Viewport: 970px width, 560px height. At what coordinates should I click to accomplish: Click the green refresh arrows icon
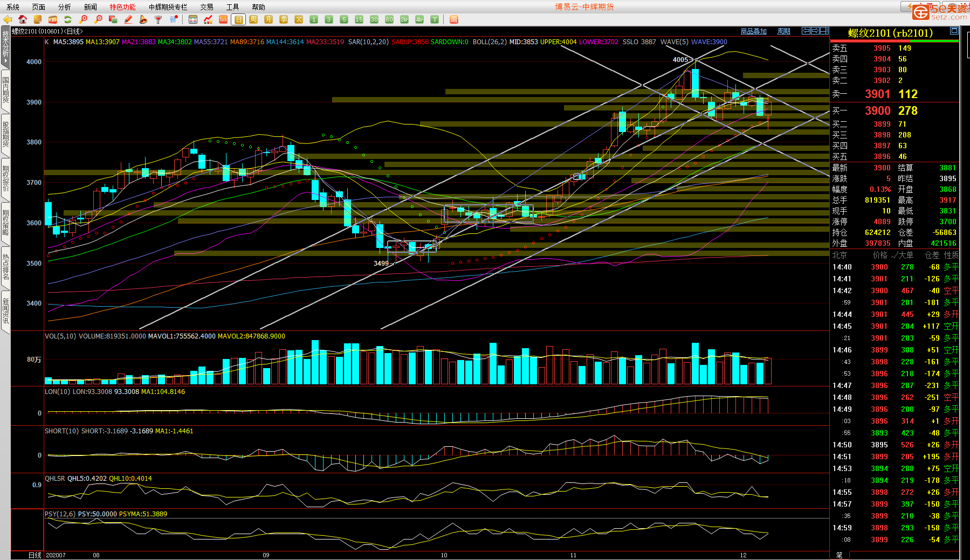[x=68, y=19]
